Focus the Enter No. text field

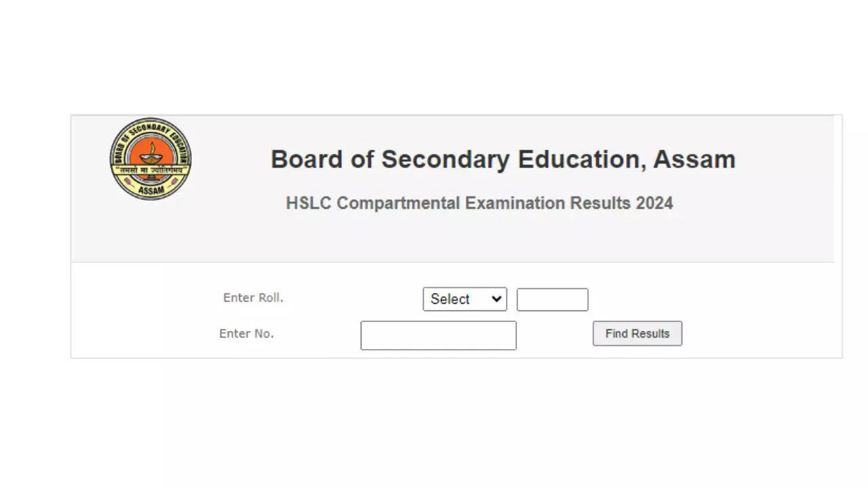pyautogui.click(x=438, y=335)
